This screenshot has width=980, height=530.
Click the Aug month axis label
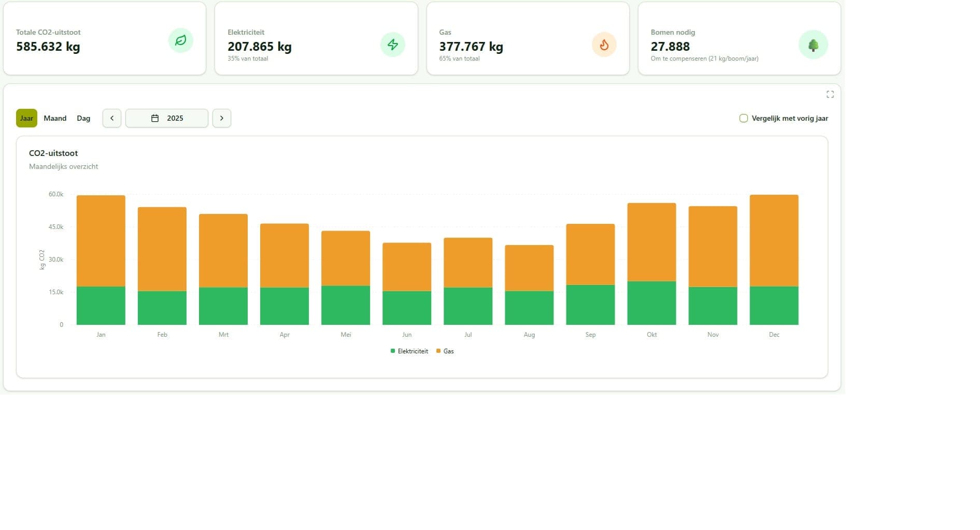point(529,335)
